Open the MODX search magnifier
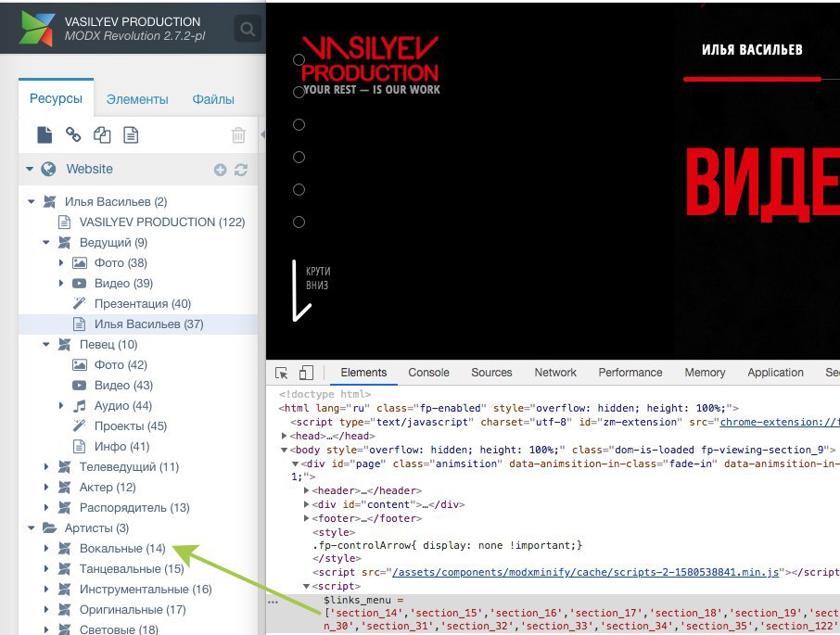Viewport: 840px width, 635px height. pyautogui.click(x=248, y=29)
